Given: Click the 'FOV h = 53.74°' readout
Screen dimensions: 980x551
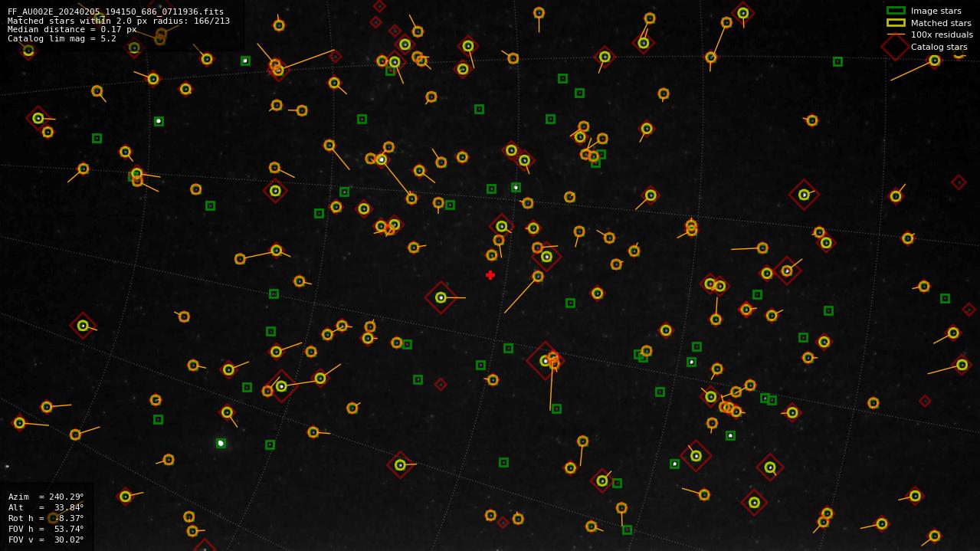Looking at the screenshot, I should coord(46,529).
